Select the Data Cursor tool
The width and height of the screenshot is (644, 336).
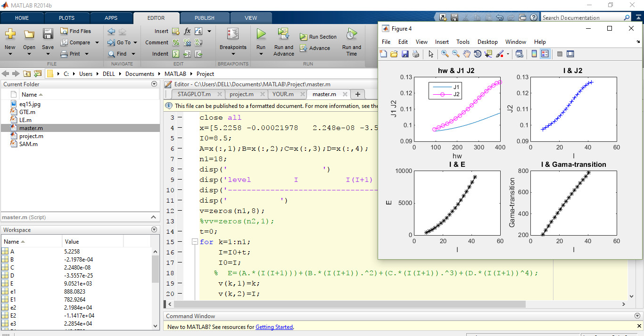[x=488, y=54]
